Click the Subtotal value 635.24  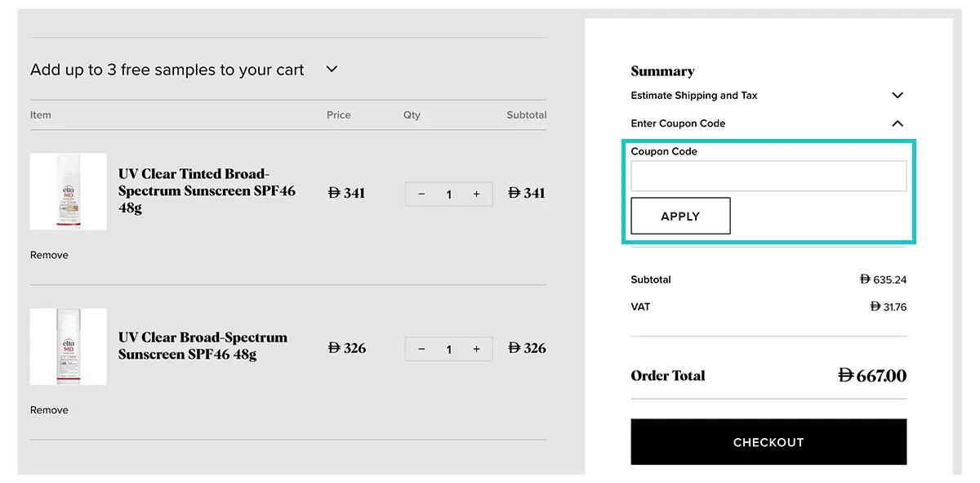click(x=883, y=280)
